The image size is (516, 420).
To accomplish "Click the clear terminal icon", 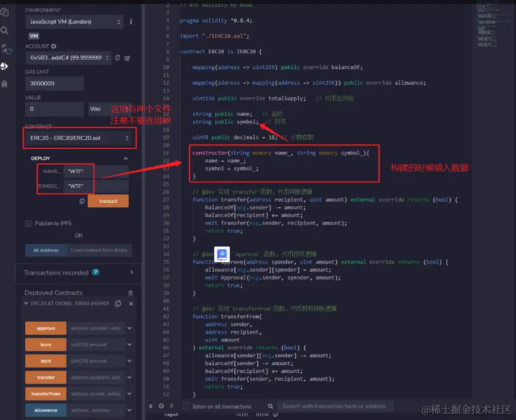I will [161, 406].
